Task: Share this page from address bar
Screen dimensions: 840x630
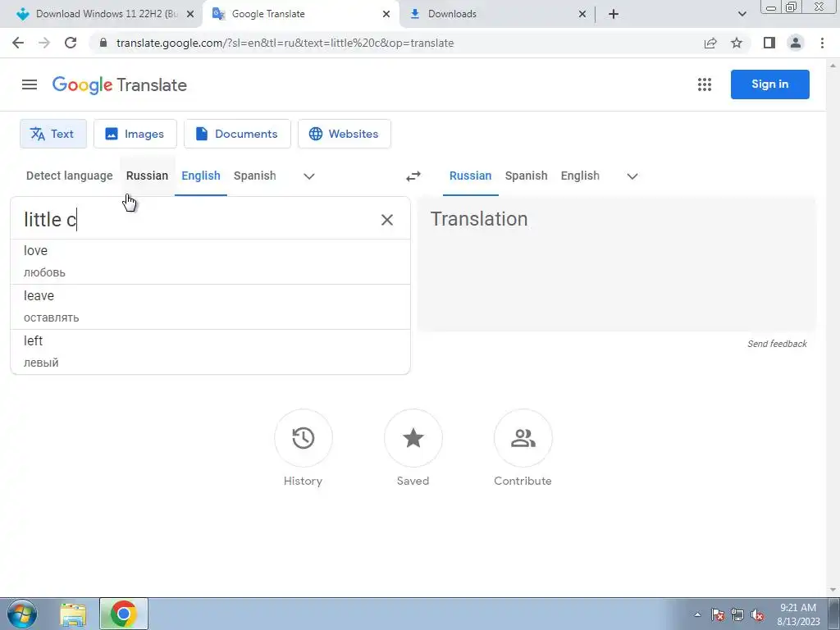Action: tap(710, 43)
